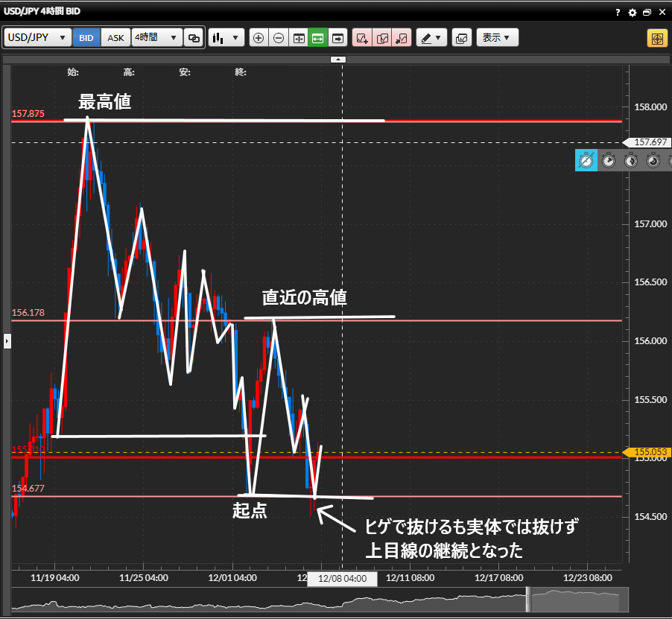Open the 表示 display menu
The image size is (672, 619).
tap(497, 38)
